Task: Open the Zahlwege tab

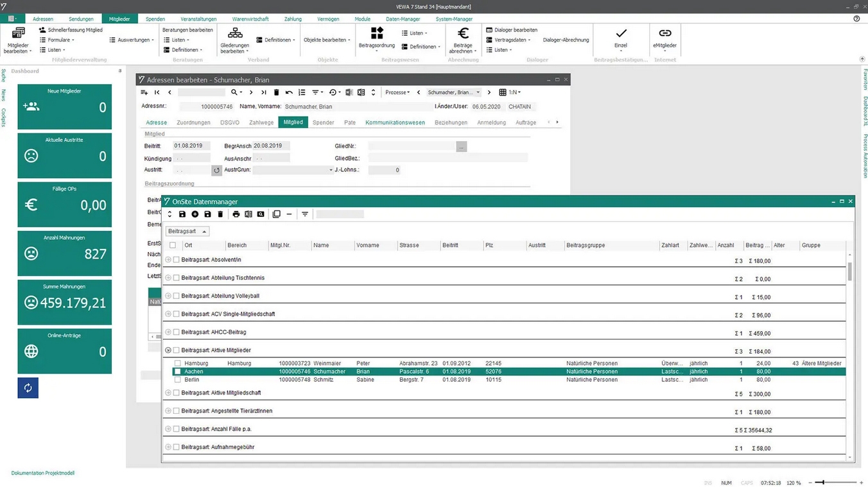Action: 261,123
